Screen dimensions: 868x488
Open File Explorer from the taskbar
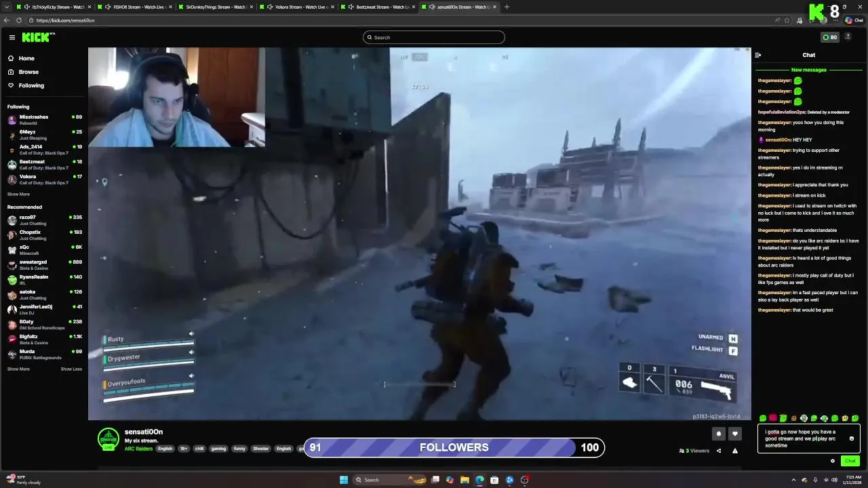tap(465, 480)
